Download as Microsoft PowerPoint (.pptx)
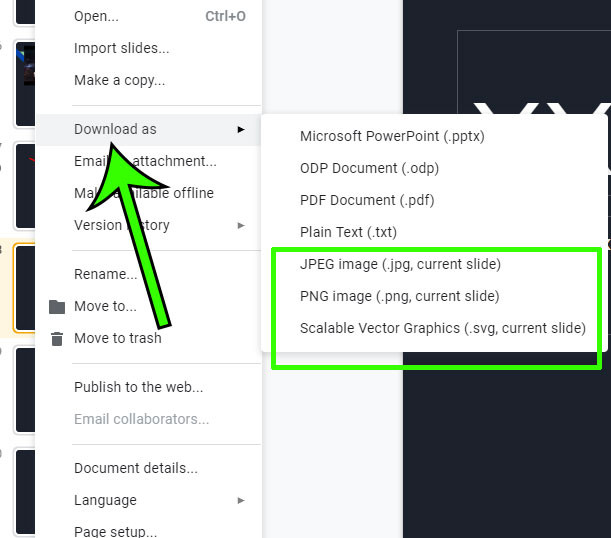The width and height of the screenshot is (611, 538). (x=392, y=136)
